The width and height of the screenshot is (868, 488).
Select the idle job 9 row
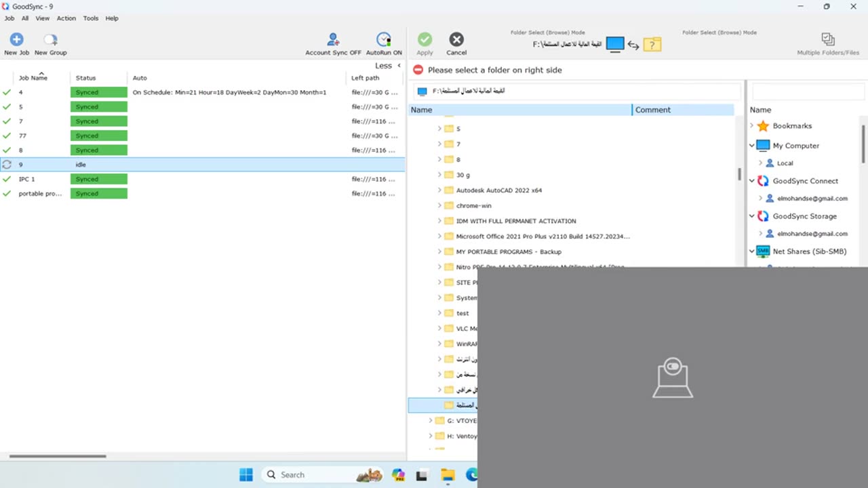point(203,165)
